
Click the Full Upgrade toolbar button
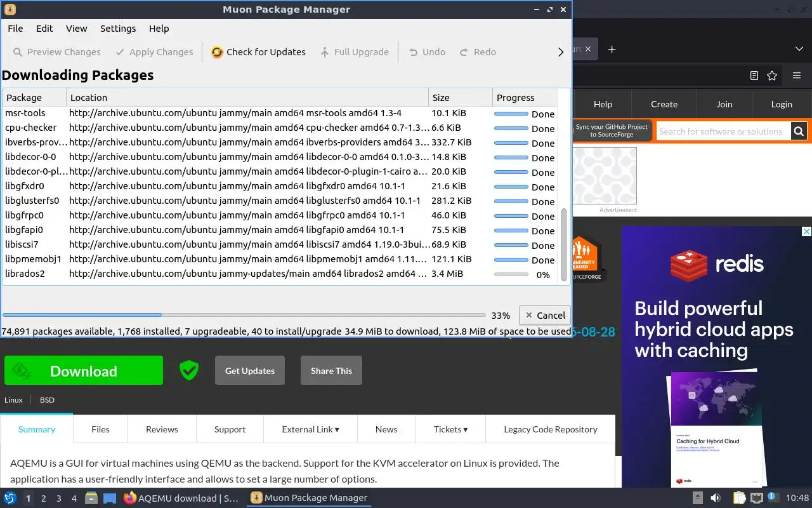[x=354, y=52]
